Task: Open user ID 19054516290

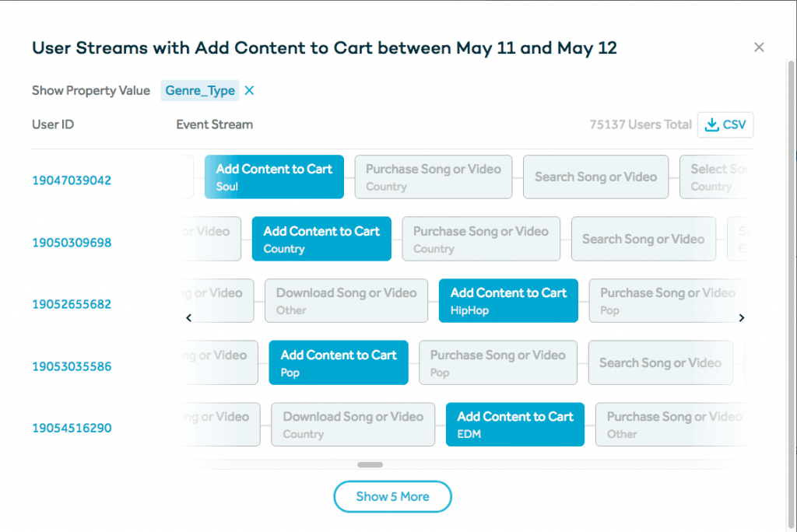Action: (72, 428)
